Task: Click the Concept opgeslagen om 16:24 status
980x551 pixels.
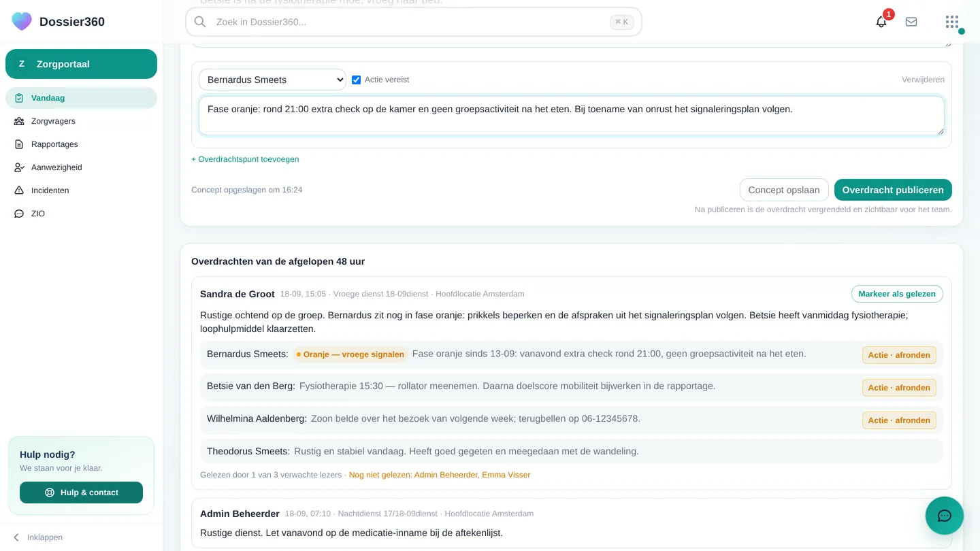Action: coord(247,190)
